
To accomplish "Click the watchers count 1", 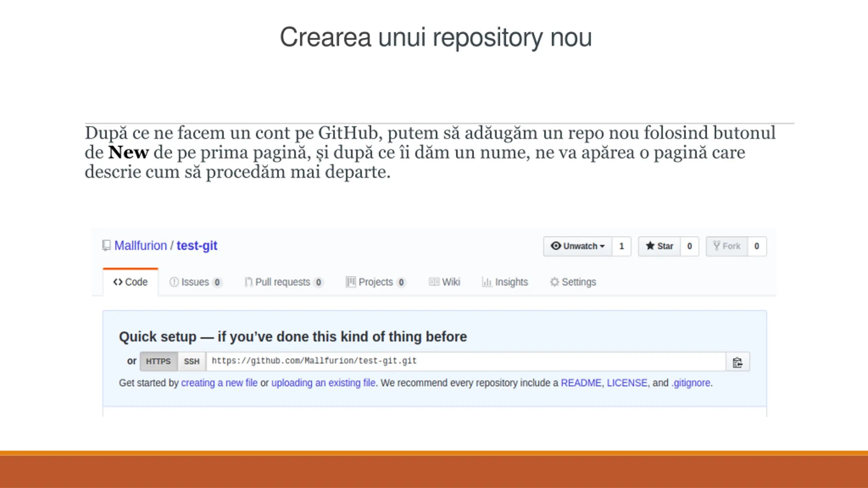I will [622, 246].
